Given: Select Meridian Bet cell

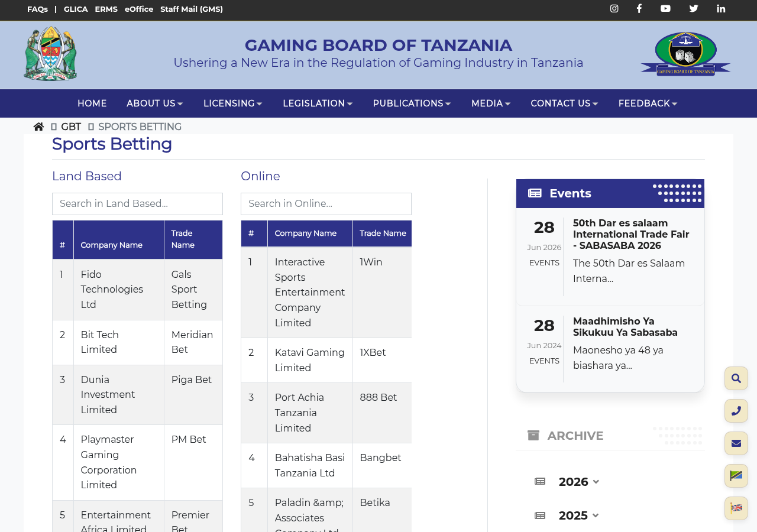Looking at the screenshot, I should 193,342.
